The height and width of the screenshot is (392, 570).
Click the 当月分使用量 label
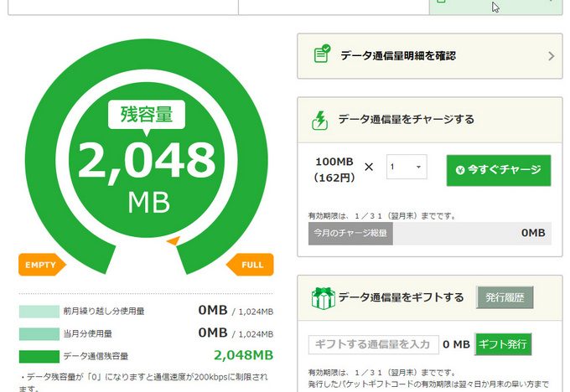coord(88,334)
